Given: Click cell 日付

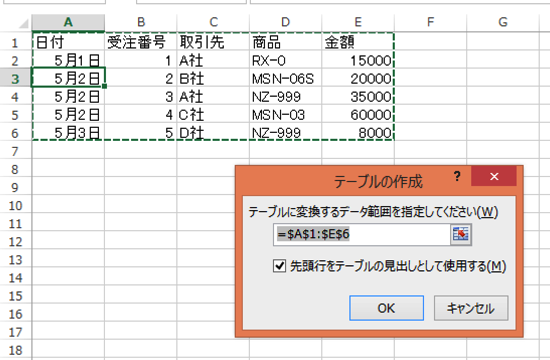Looking at the screenshot, I should tap(68, 42).
